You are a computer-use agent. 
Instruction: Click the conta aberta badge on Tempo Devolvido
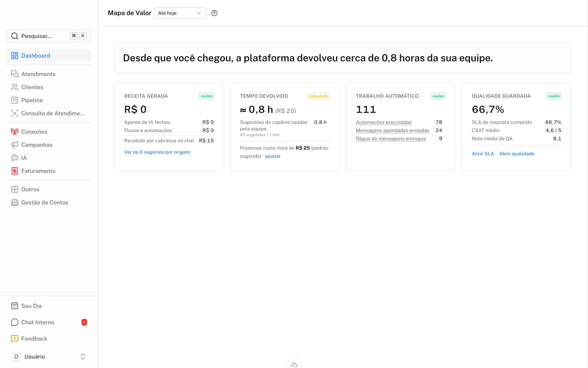pos(318,96)
